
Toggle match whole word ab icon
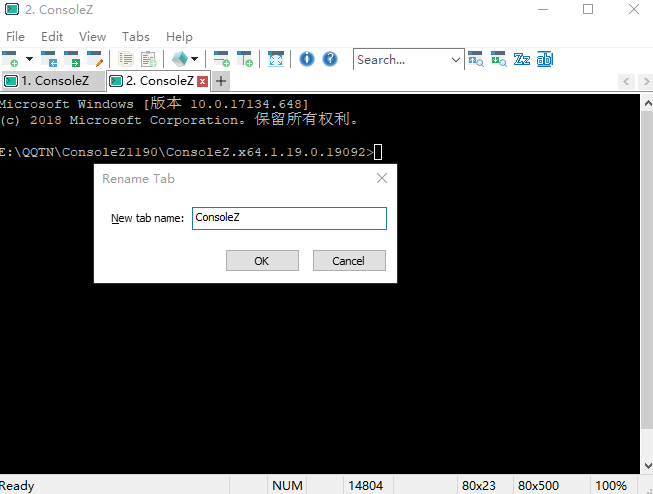point(545,59)
